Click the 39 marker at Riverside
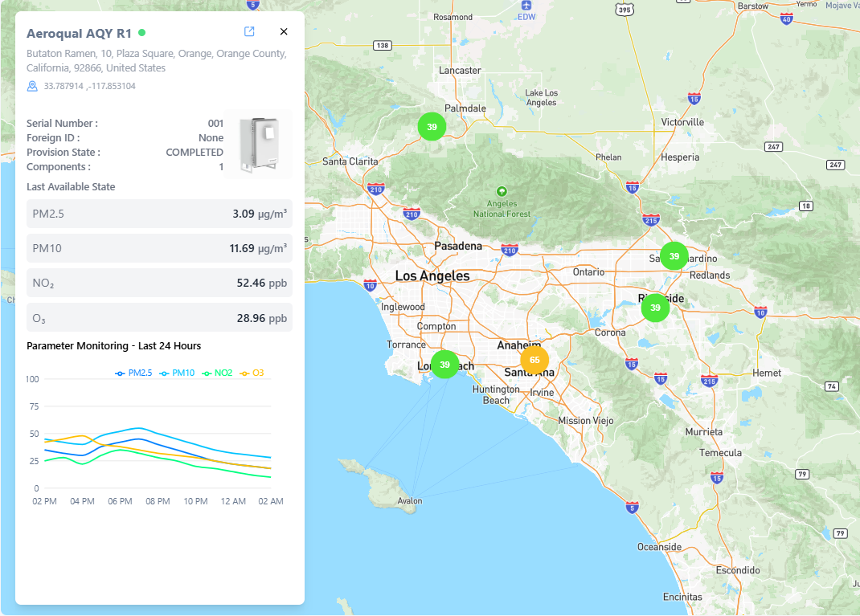860x616 pixels. [x=655, y=308]
